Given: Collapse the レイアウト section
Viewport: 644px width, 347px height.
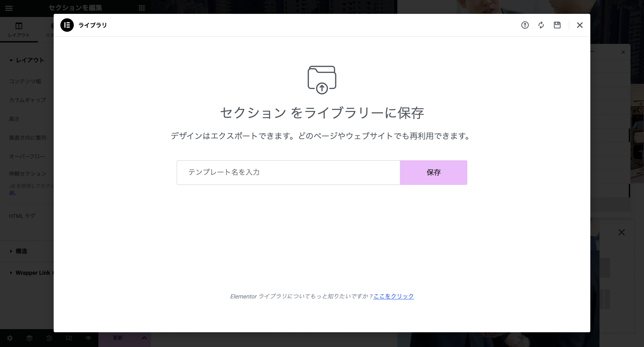Looking at the screenshot, I should pos(27,60).
